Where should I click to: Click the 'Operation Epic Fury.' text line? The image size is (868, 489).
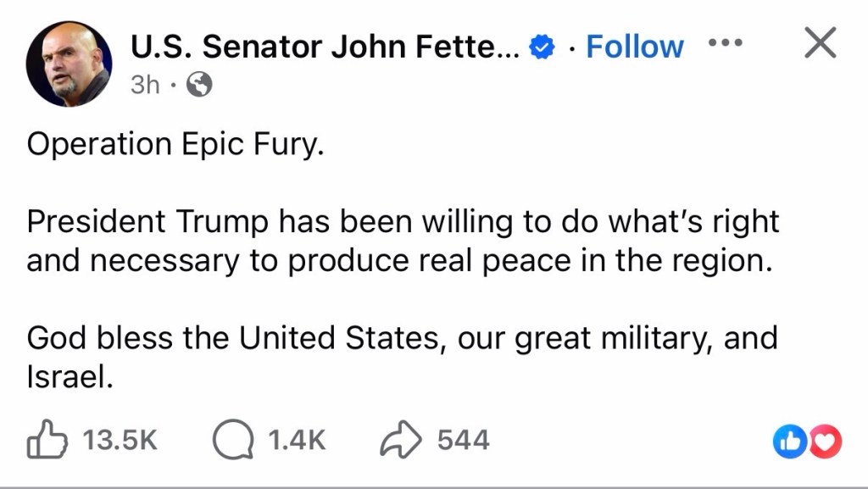175,145
